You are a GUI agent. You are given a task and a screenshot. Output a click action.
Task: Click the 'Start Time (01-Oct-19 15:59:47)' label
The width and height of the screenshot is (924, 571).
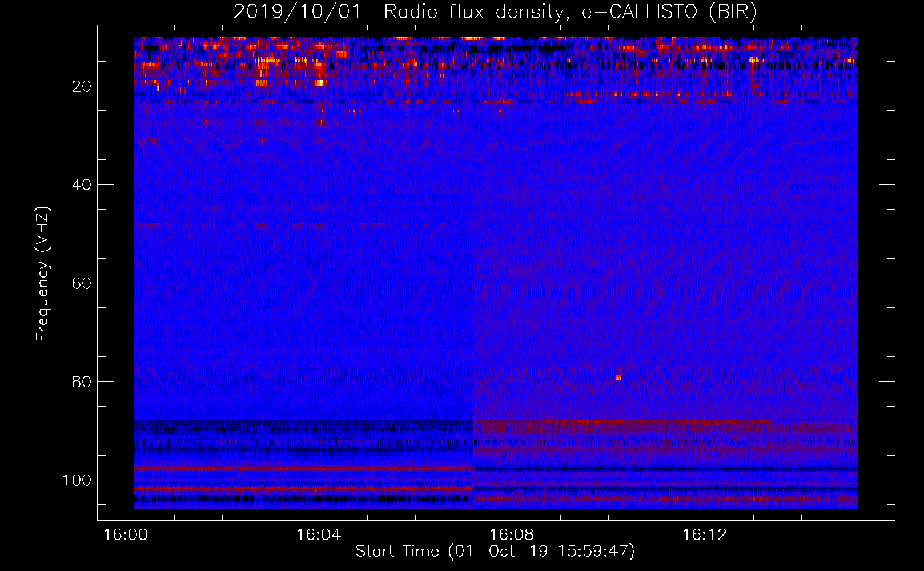[x=495, y=552]
